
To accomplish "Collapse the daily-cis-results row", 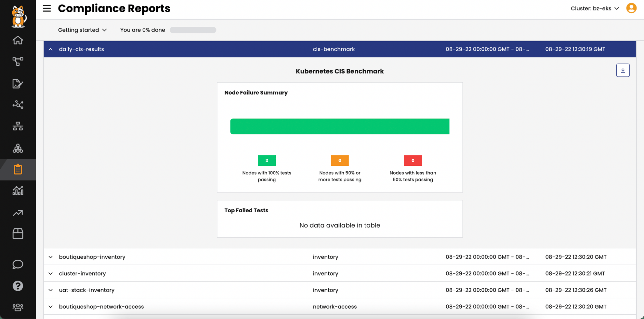I will (51, 49).
